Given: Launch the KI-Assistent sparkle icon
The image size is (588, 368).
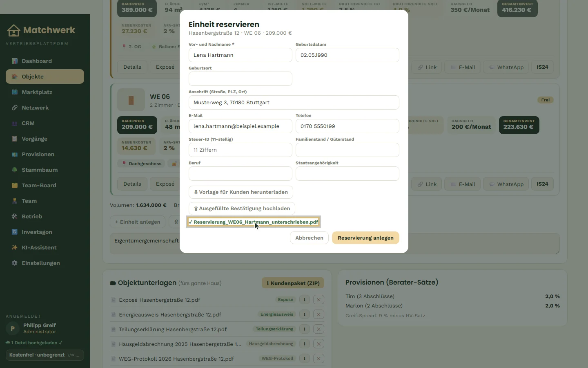Looking at the screenshot, I should [x=15, y=247].
